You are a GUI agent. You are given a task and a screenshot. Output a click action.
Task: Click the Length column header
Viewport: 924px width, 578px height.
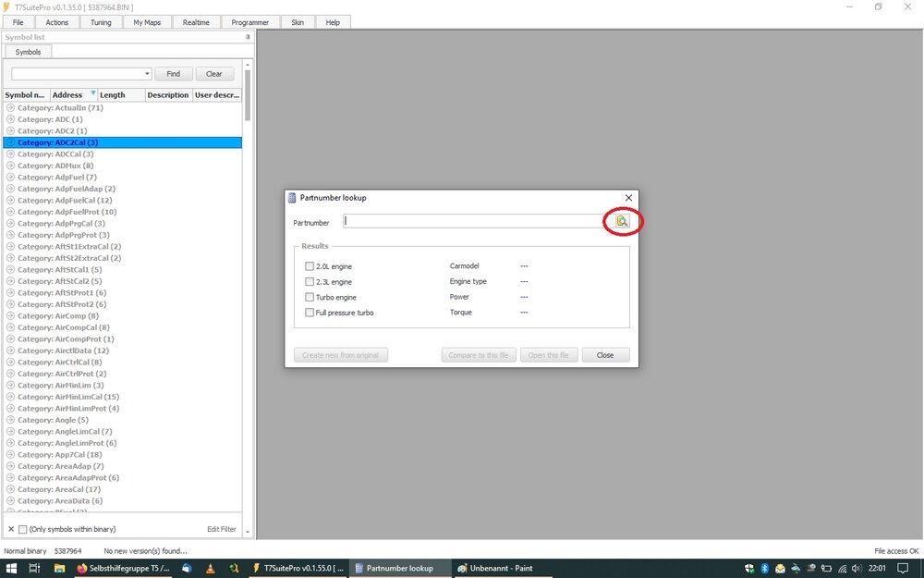coord(121,95)
